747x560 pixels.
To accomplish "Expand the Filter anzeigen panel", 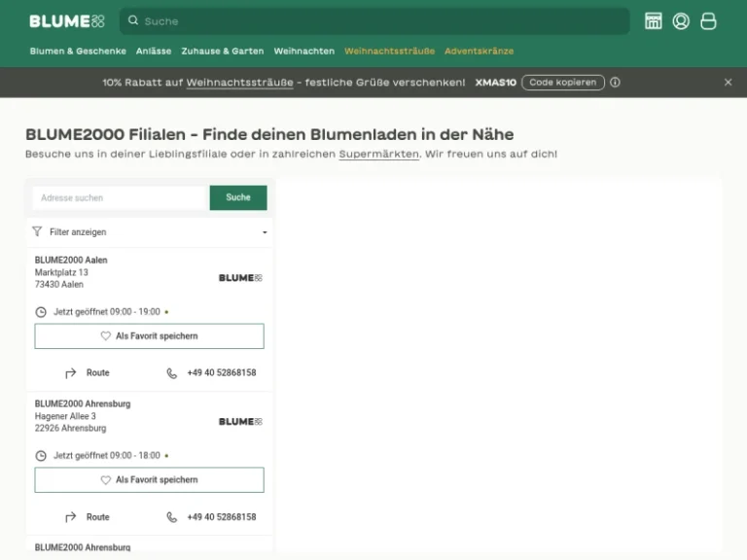I will click(x=78, y=232).
